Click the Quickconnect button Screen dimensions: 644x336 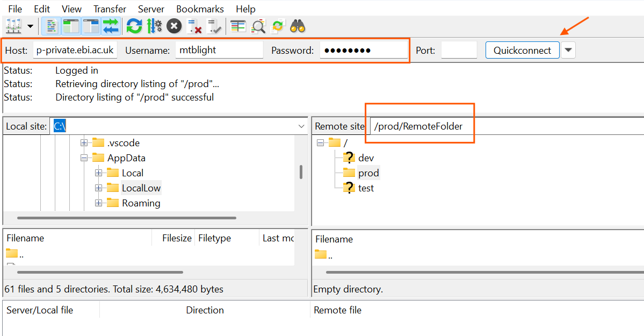[x=522, y=51]
